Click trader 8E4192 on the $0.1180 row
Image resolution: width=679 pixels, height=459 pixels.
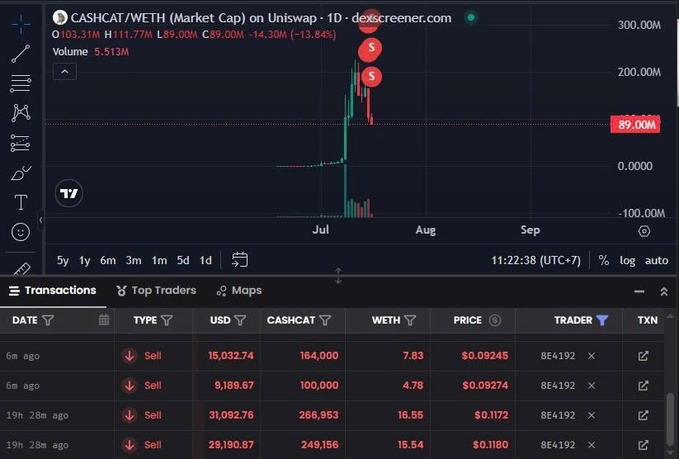(x=558, y=445)
